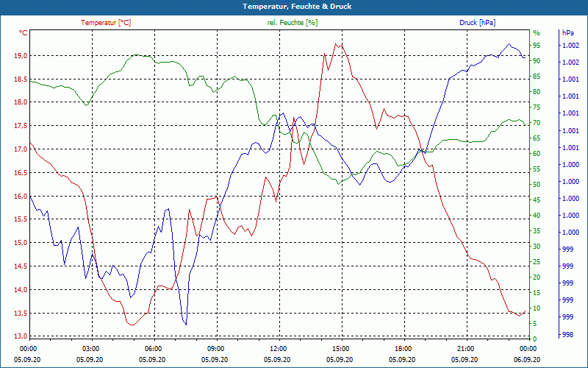588x368 pixels.
Task: Click the green '60' humidity axis value
Action: pyautogui.click(x=537, y=154)
